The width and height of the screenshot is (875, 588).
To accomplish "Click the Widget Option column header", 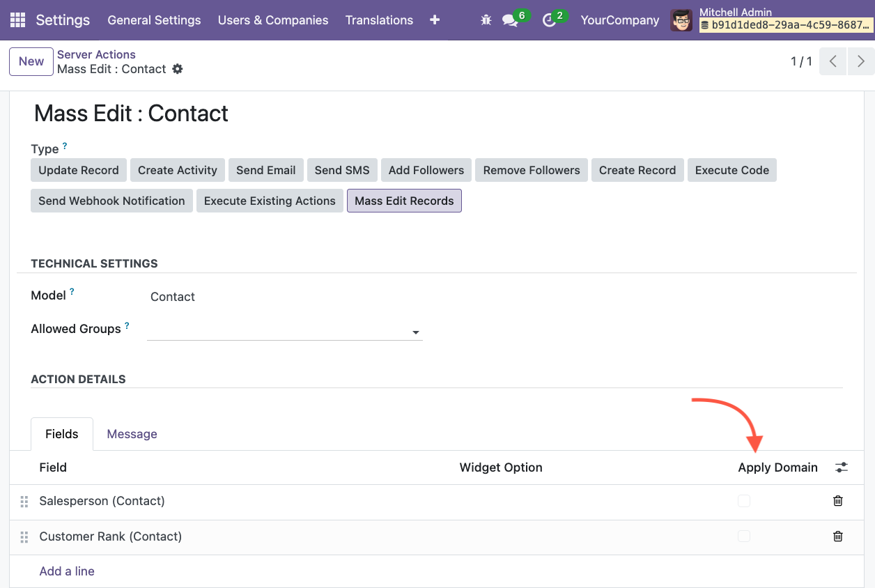I will coord(501,467).
